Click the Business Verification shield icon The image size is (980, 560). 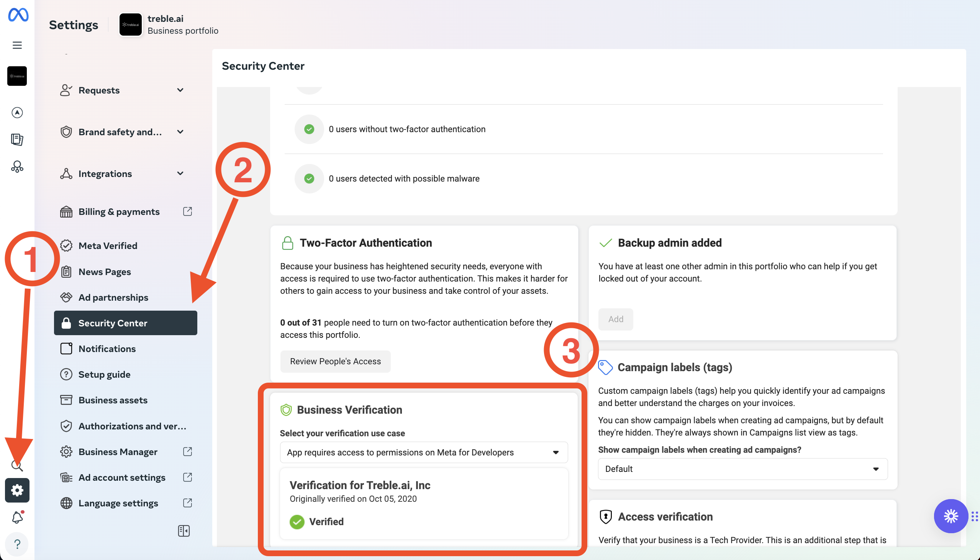click(x=286, y=410)
